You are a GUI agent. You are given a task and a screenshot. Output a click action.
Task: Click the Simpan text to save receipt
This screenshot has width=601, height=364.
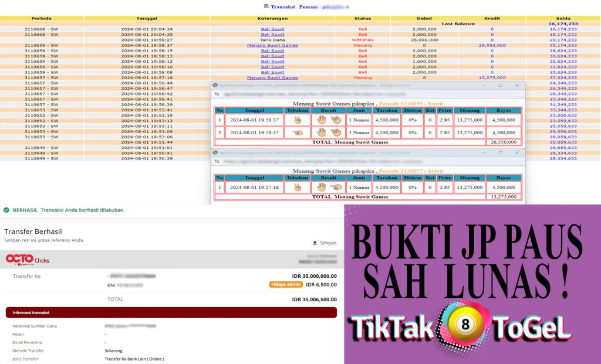(x=328, y=243)
